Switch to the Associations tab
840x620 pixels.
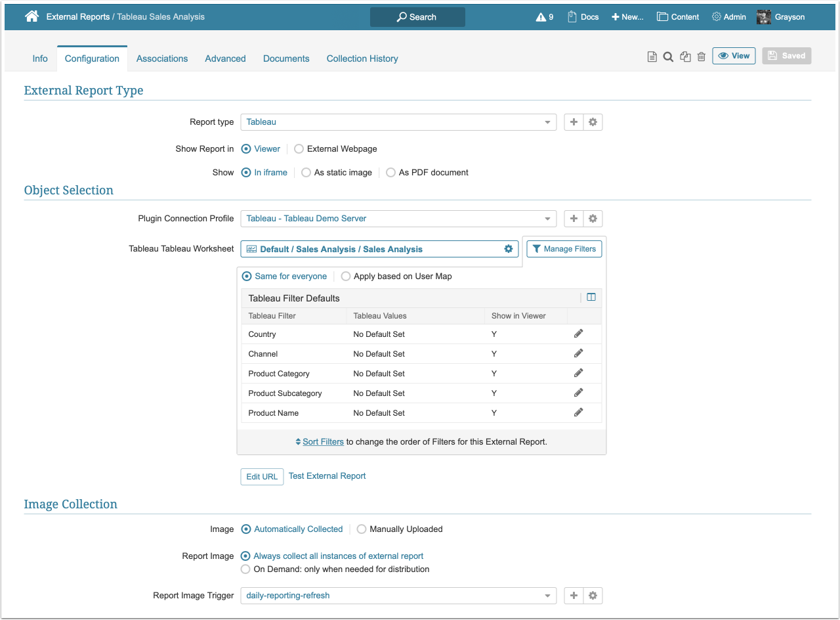pos(162,58)
